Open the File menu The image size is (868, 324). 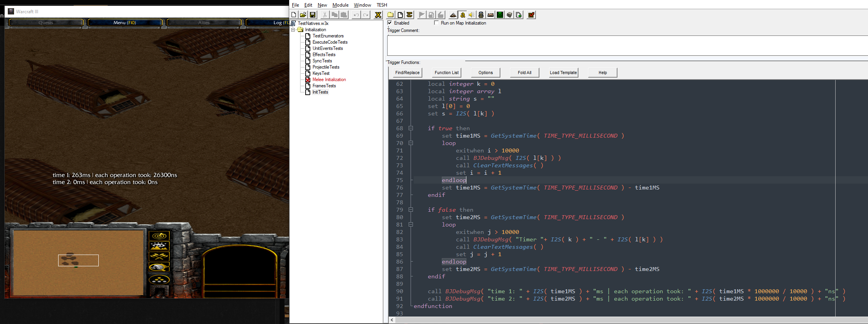pos(295,5)
